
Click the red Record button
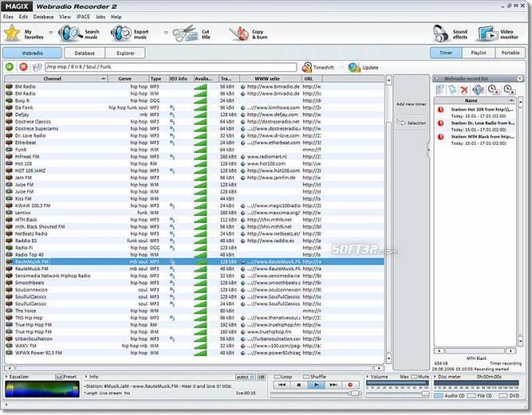pos(350,385)
